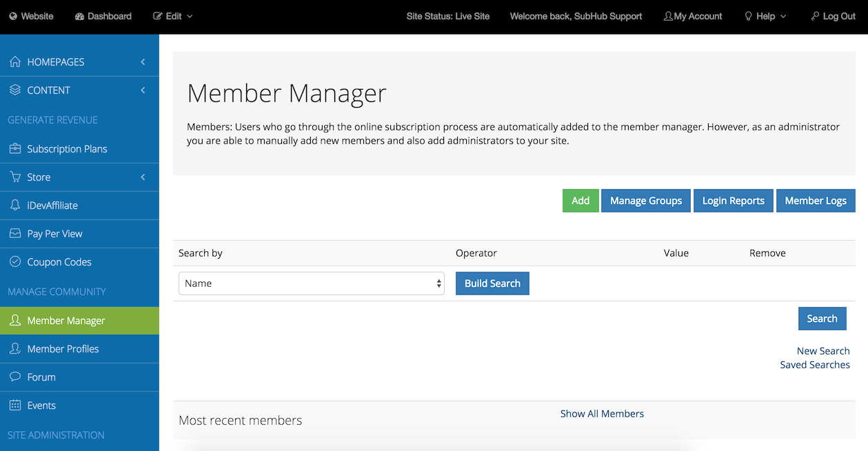Click the Pay Per View envelope icon

[15, 234]
